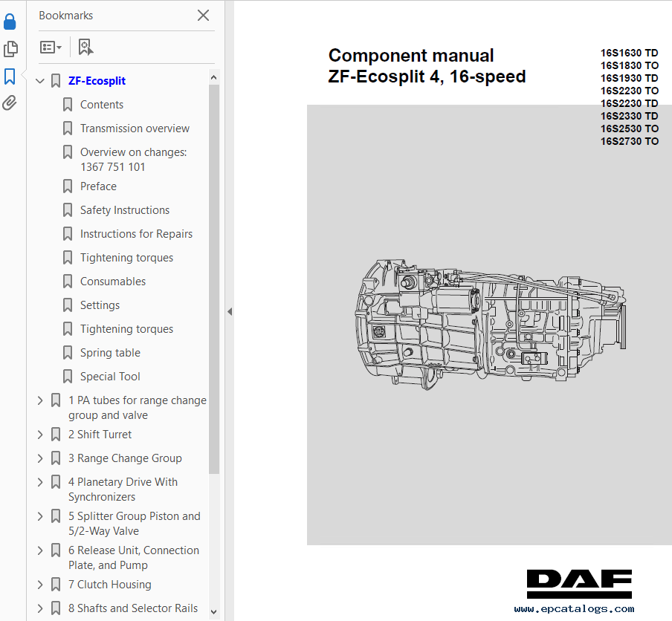Click the Component manual title text
The height and width of the screenshot is (621, 672).
(411, 56)
